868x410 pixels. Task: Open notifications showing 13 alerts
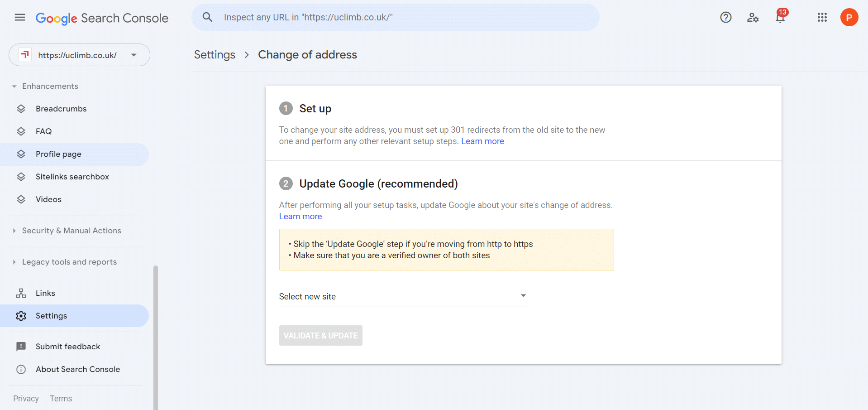click(780, 17)
